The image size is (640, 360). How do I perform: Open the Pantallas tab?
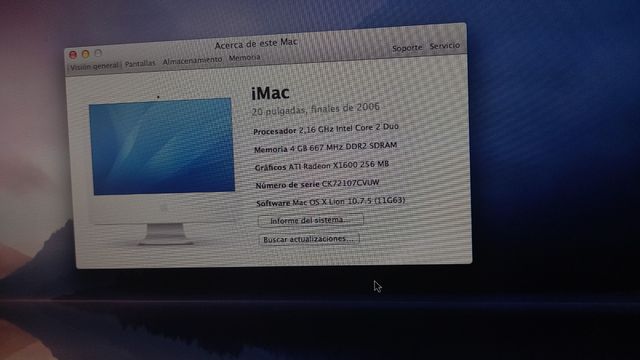(140, 64)
